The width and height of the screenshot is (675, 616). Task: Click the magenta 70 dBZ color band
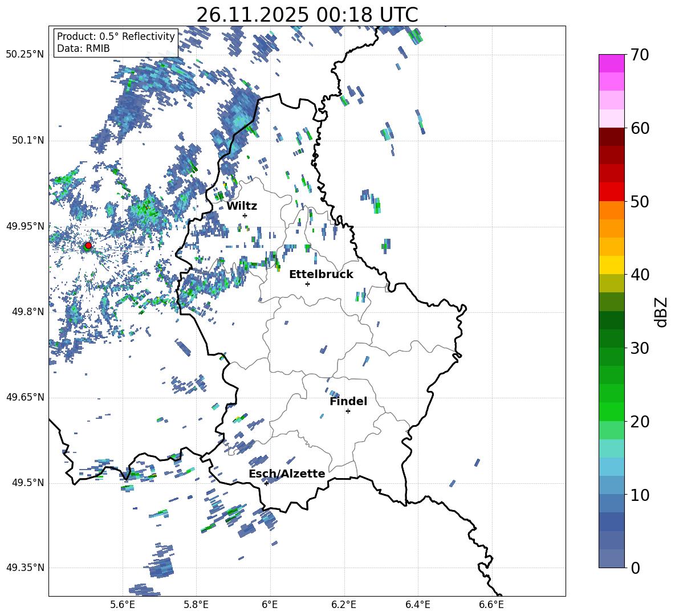point(611,63)
